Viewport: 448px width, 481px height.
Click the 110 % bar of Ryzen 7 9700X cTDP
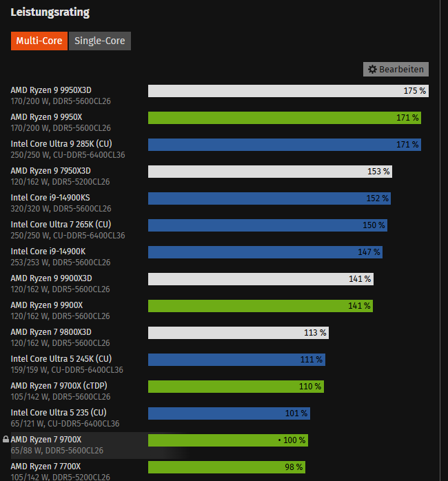coord(236,387)
